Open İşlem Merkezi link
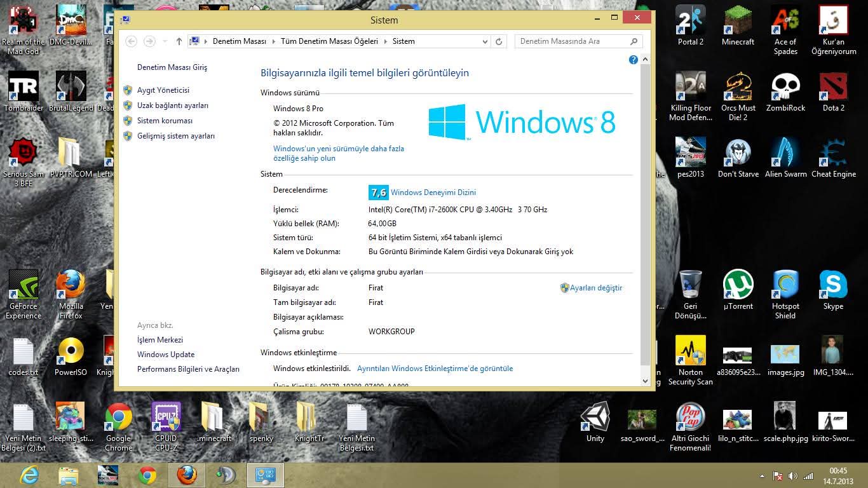 coord(160,340)
